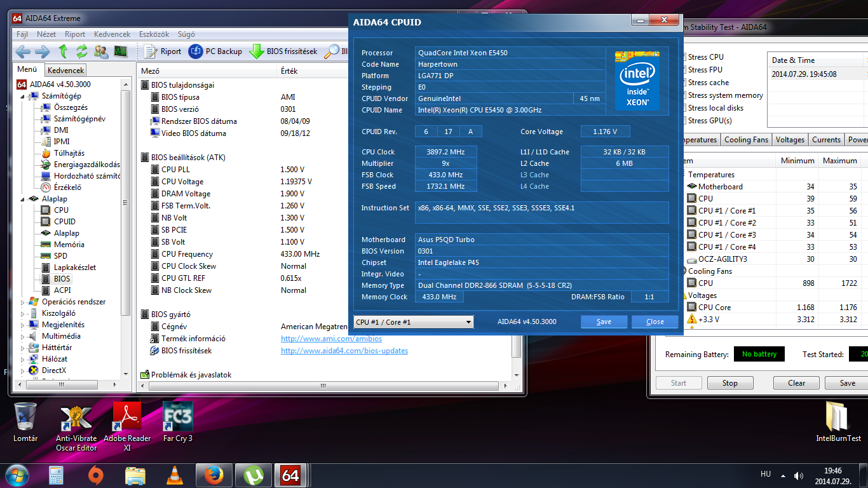Switch to the Kedvencek sidebar tab
The width and height of the screenshot is (868, 488).
pyautogui.click(x=65, y=71)
